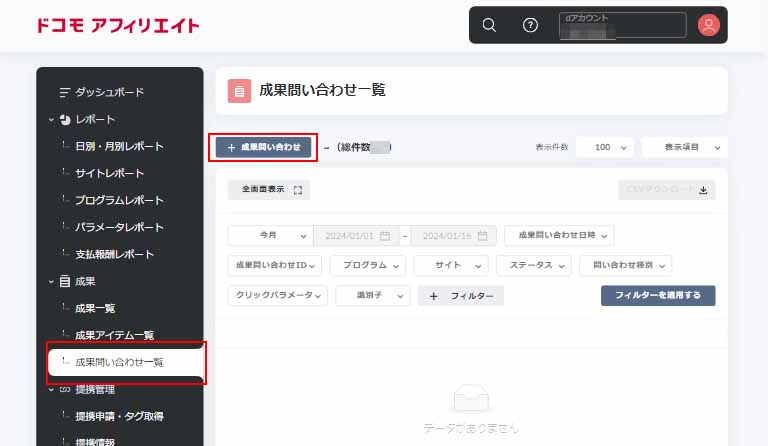Open the 表示件数 100 dropdown
Image resolution: width=768 pixels, height=446 pixels.
(x=605, y=147)
